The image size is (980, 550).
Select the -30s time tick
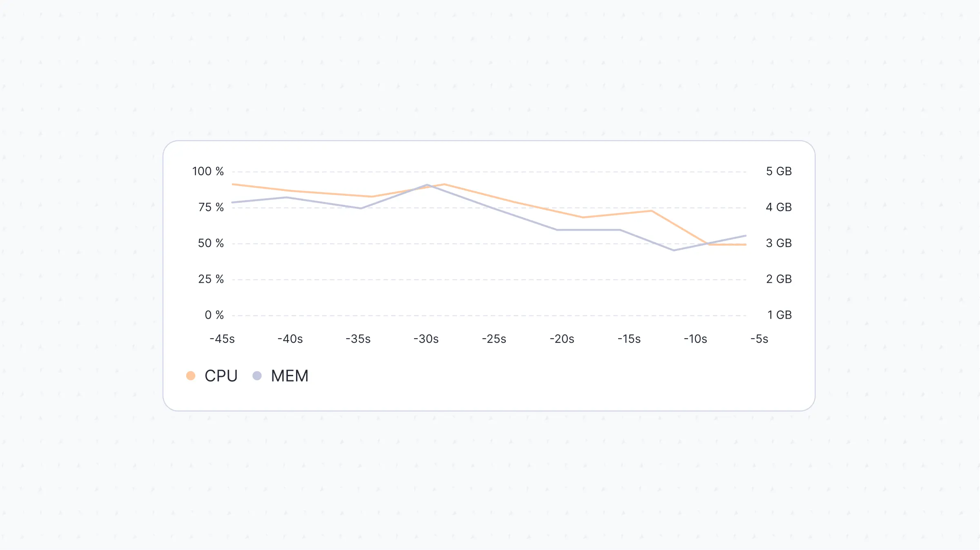pos(426,339)
